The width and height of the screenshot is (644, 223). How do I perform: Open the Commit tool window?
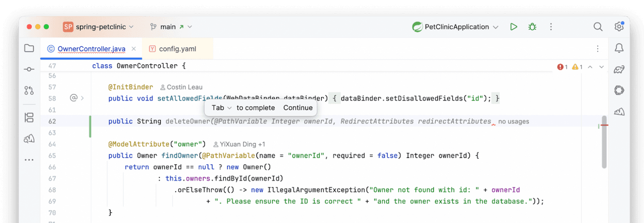(29, 69)
